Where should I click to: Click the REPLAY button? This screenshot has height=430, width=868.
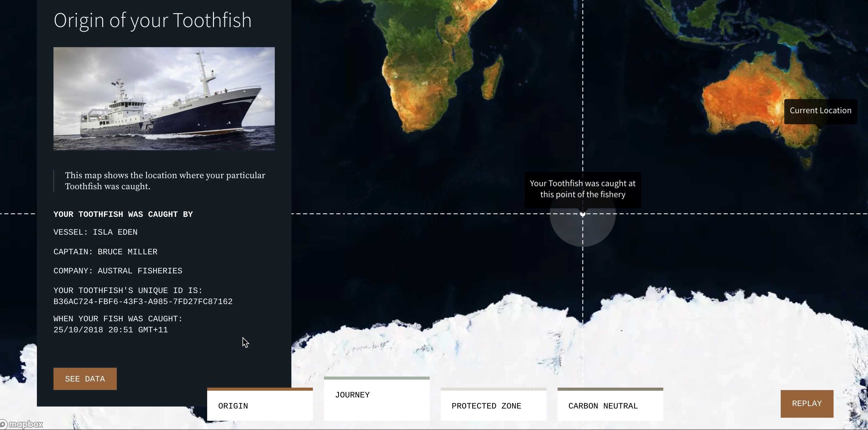[807, 403]
